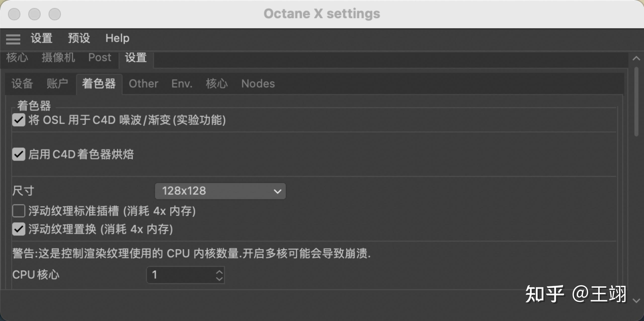Decrease CPU 核心 value with down arrow
Screen dimensions: 644x321
(x=219, y=279)
